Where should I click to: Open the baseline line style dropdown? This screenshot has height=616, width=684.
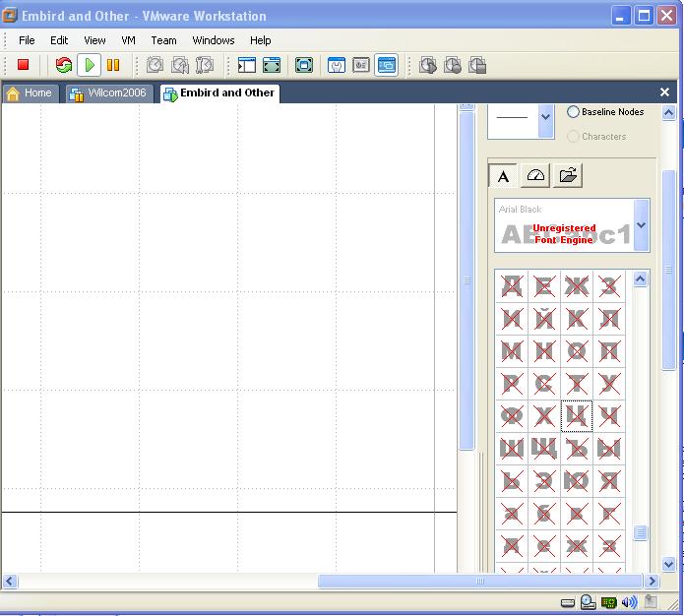click(545, 118)
